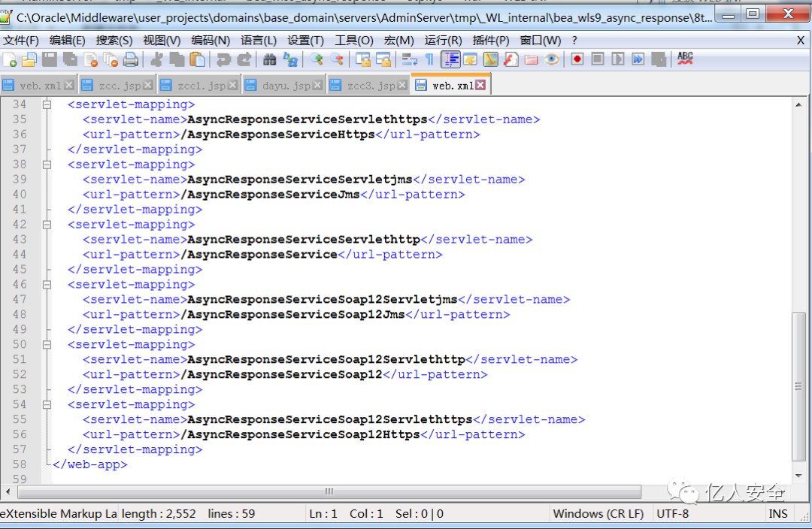
Task: Toggle Folder as Workspace icon
Action: [x=532, y=59]
